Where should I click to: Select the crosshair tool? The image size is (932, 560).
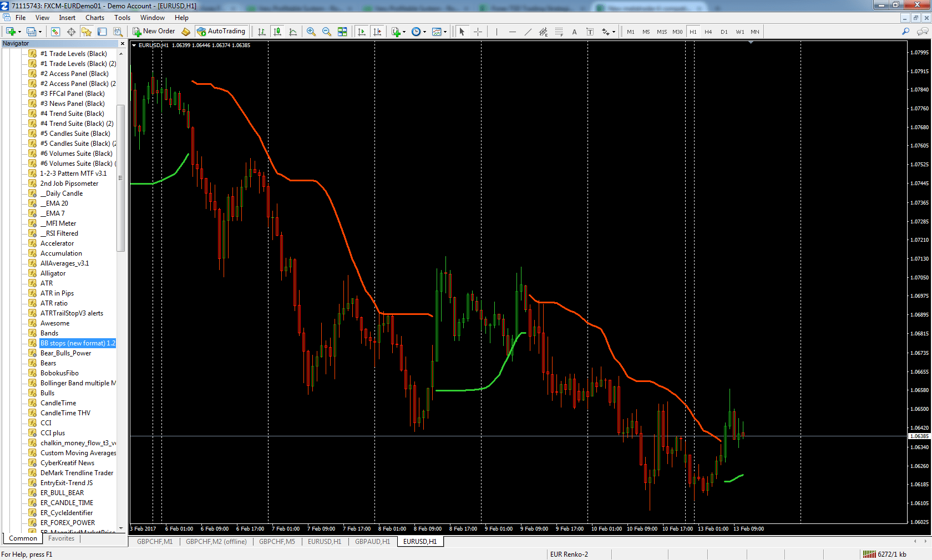[x=478, y=32]
